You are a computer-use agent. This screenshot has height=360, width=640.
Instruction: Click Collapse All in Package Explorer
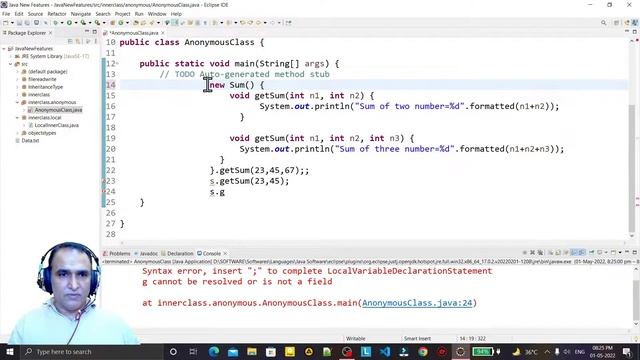(x=70, y=41)
